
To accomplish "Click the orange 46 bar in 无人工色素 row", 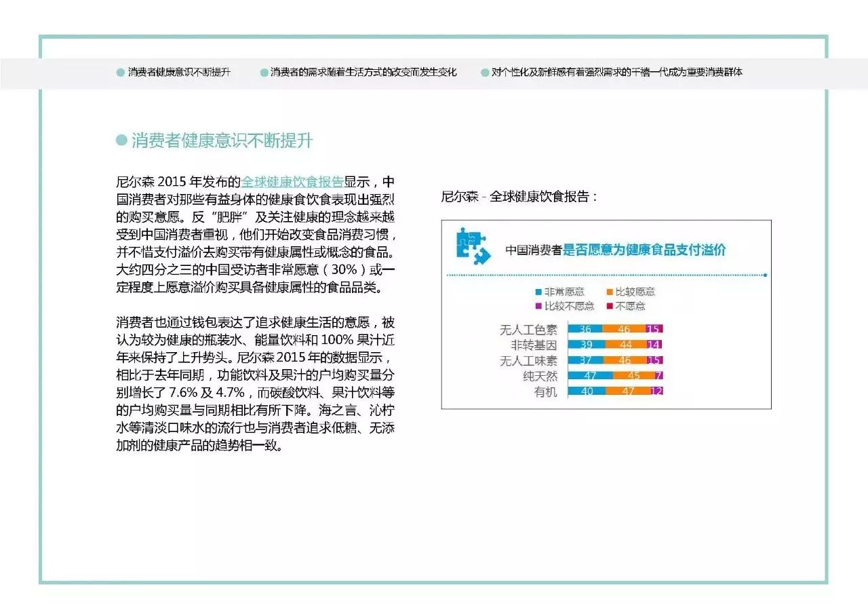I will [x=624, y=328].
